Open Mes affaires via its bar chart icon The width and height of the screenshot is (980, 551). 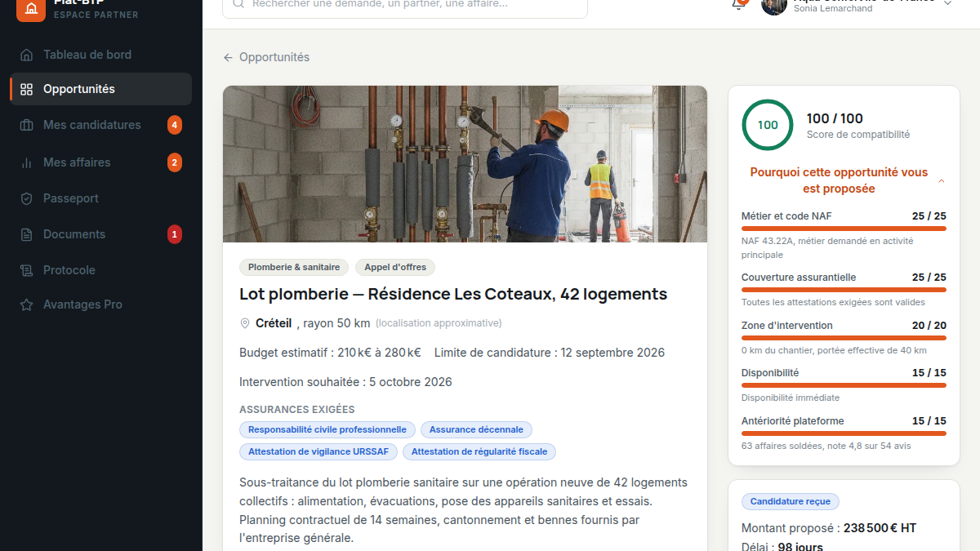[x=27, y=162]
